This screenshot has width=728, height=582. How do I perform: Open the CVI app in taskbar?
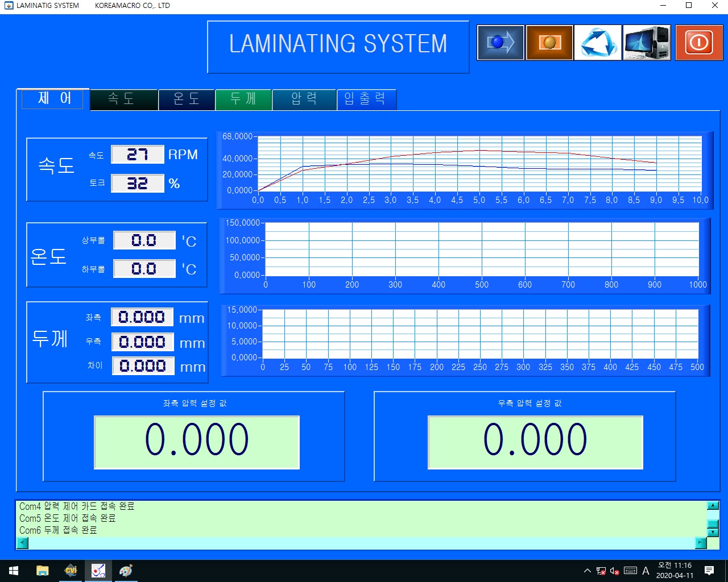[x=71, y=571]
